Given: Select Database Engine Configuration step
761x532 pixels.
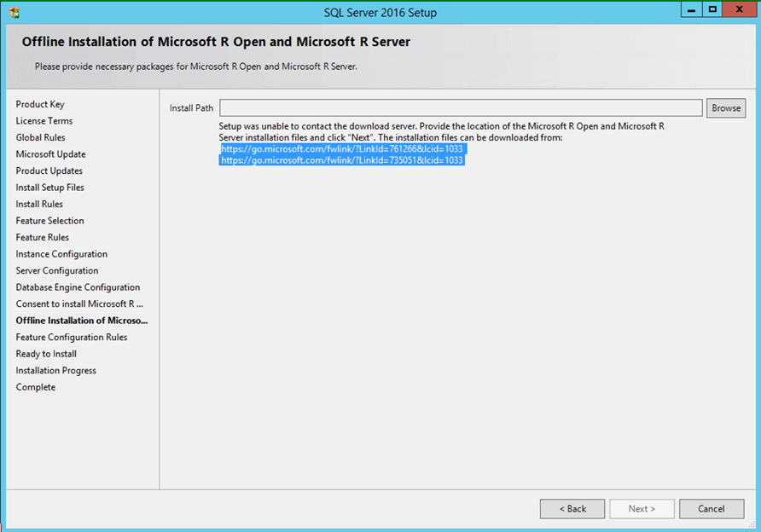Looking at the screenshot, I should pyautogui.click(x=78, y=286).
